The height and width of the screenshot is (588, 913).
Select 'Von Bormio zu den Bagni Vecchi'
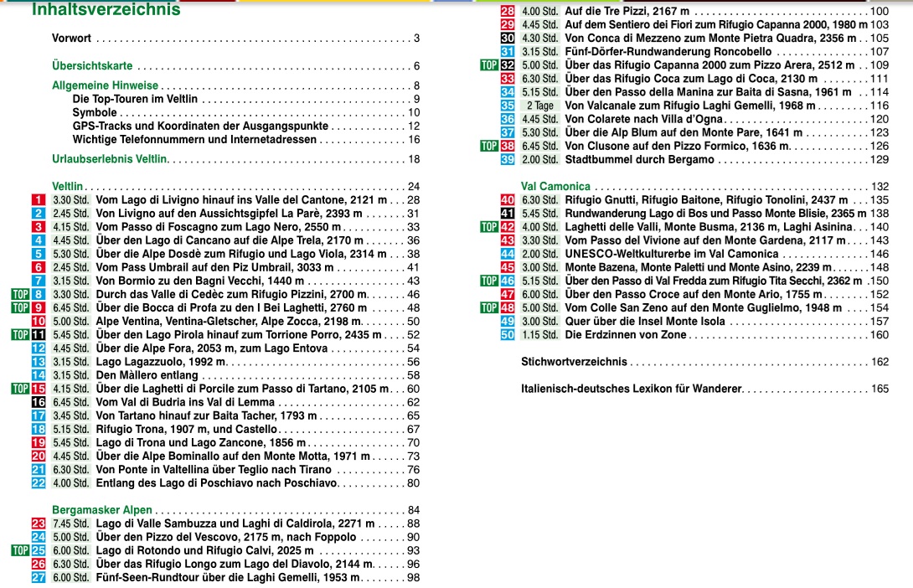point(199,281)
